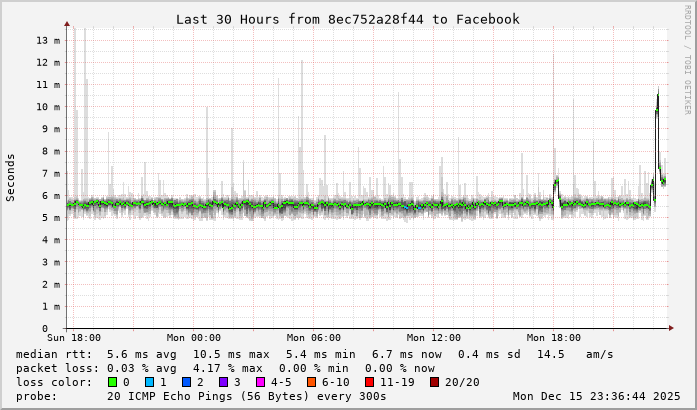Click the '13 m' y-axis tick label
This screenshot has width=697, height=410.
click(47, 40)
